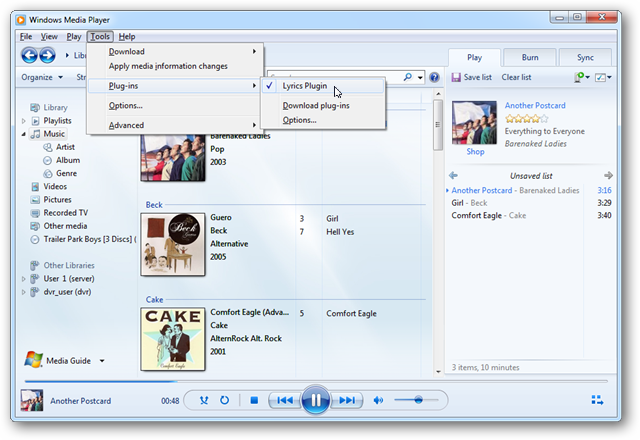
Task: Skip to previous track
Action: pos(284,400)
